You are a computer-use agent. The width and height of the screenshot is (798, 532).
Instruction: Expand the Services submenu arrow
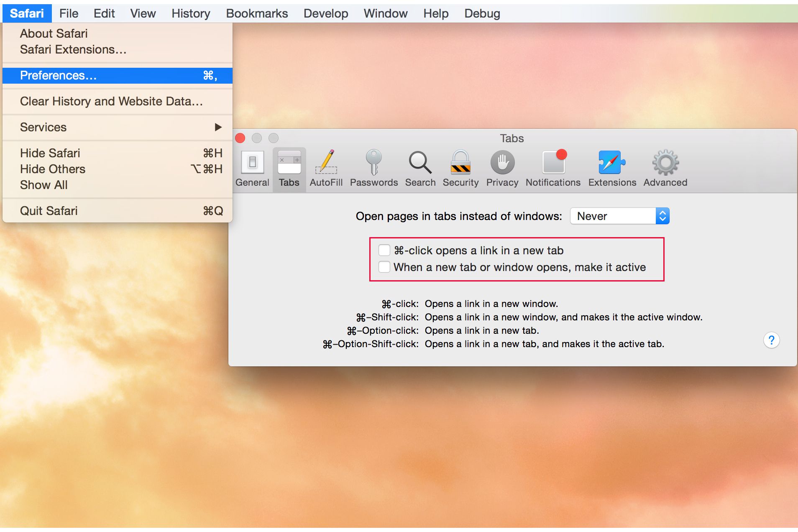coord(218,127)
